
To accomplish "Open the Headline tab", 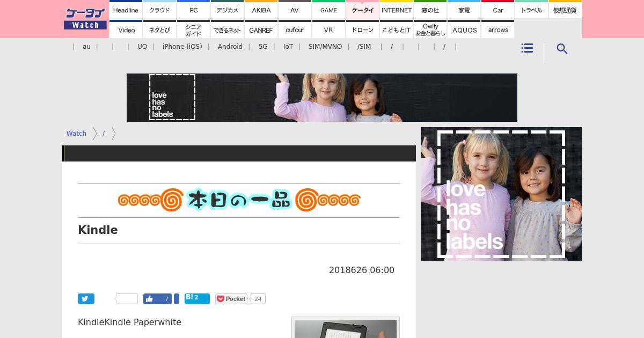I will (126, 9).
